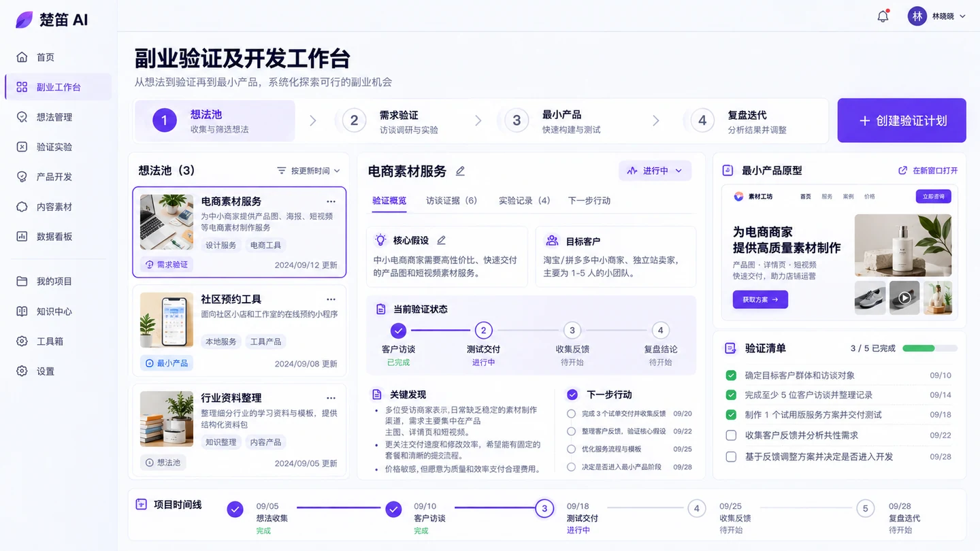980x551 pixels.
Task: Click the 在新窗口打开 link
Action: tap(928, 171)
